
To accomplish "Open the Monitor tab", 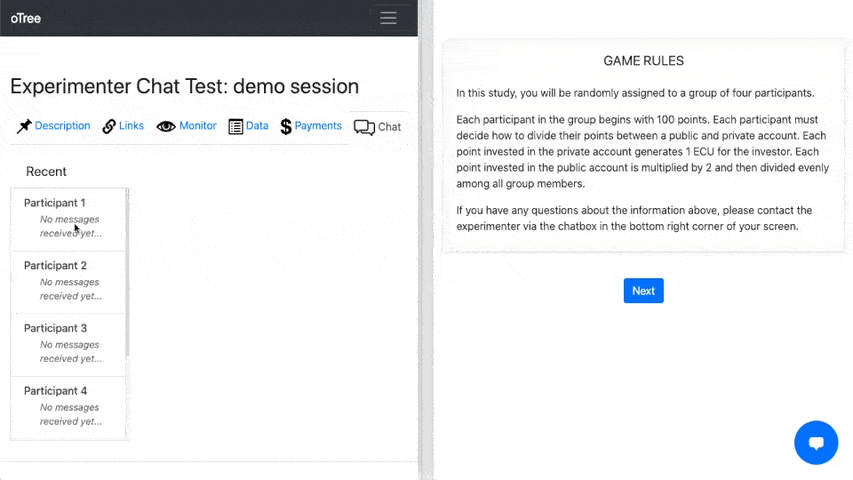I will point(198,126).
